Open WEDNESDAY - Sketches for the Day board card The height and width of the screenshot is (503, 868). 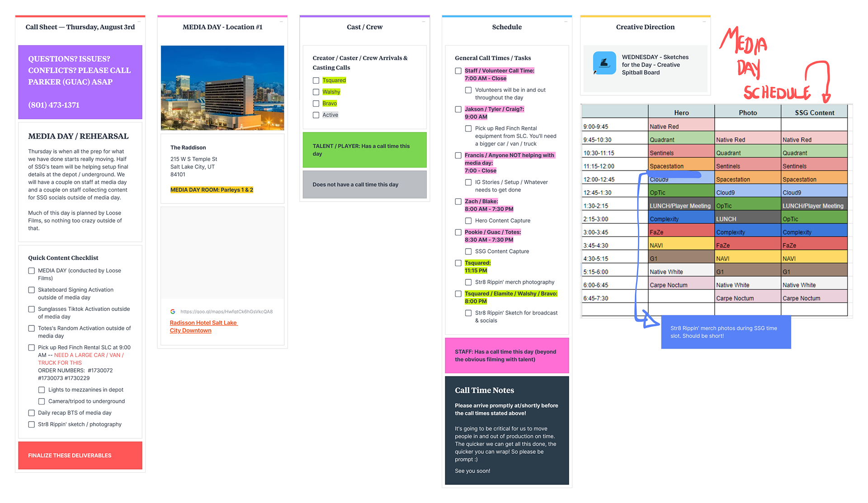(x=645, y=69)
